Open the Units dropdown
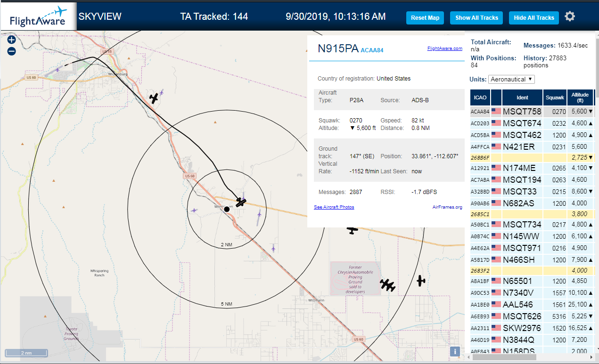Image resolution: width=599 pixels, height=364 pixels. click(511, 79)
